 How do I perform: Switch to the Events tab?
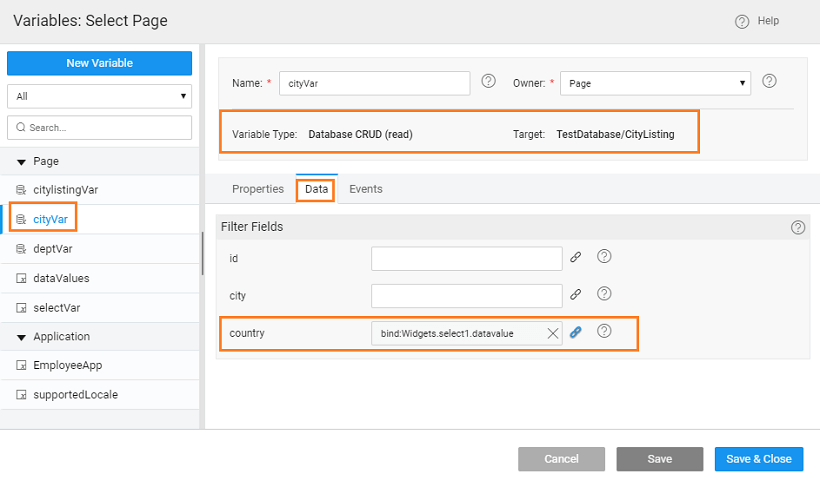tap(365, 189)
